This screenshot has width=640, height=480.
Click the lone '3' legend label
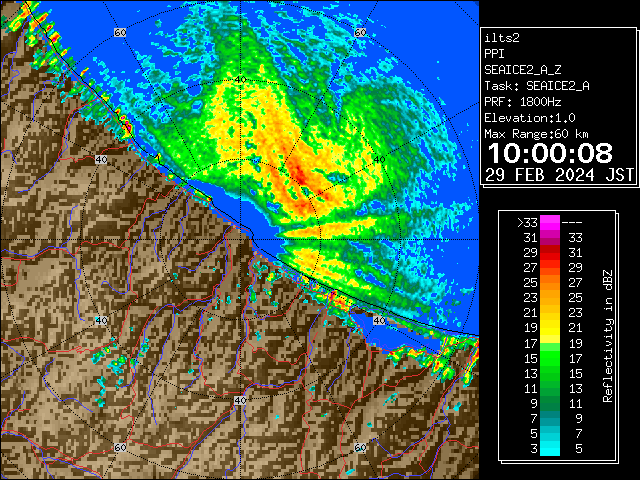534,449
